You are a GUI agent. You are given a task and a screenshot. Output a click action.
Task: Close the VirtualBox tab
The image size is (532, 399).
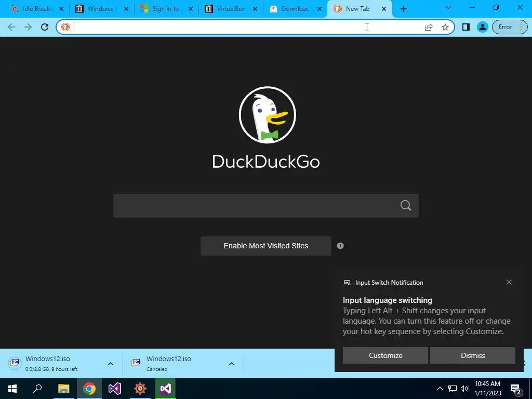click(255, 9)
